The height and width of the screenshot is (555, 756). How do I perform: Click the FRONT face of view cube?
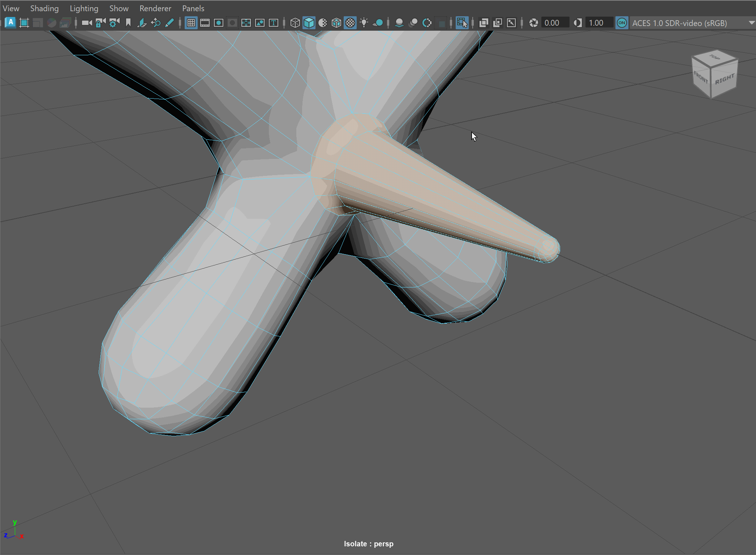700,78
